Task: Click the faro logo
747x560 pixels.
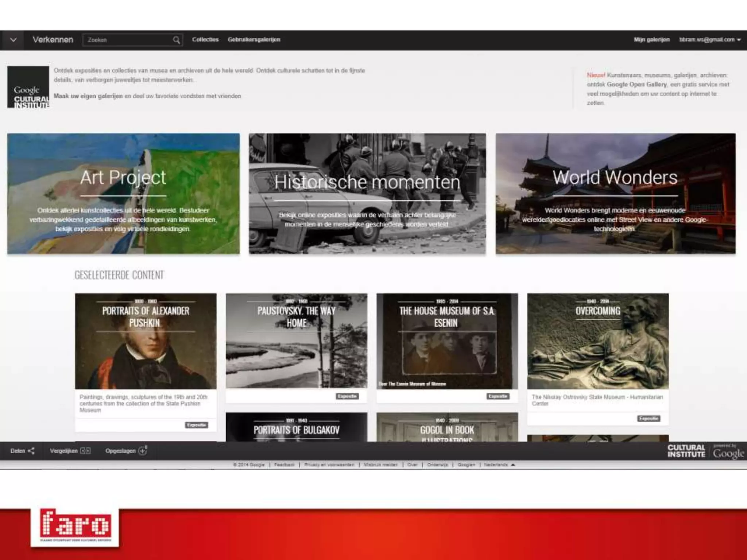Action: (x=75, y=525)
